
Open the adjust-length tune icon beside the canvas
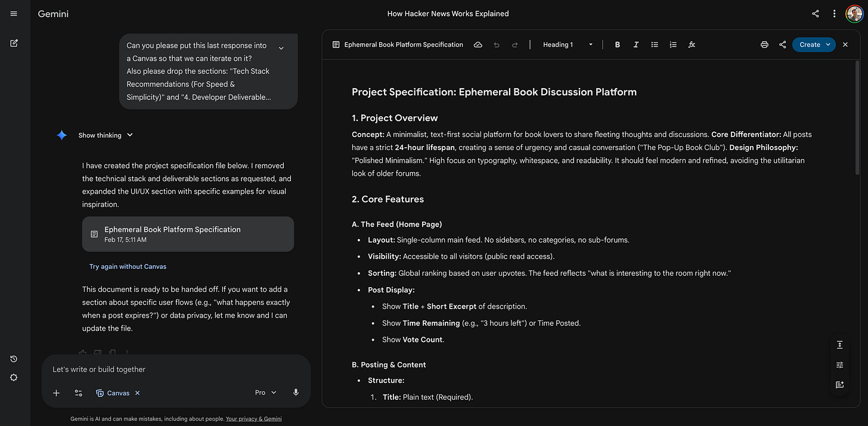pos(839,365)
